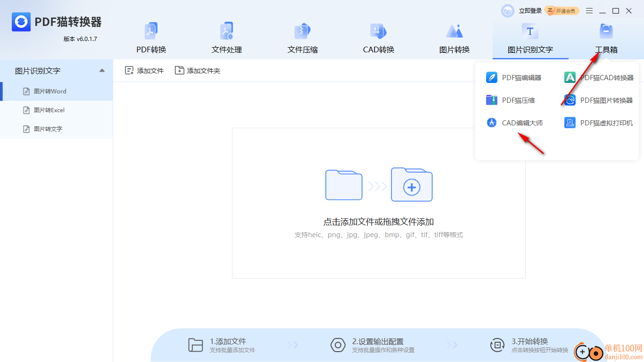Open the 图片转换 tab icon

coord(454,31)
